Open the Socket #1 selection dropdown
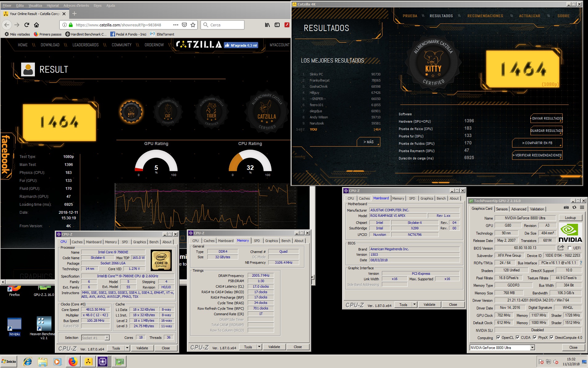 tap(107, 338)
